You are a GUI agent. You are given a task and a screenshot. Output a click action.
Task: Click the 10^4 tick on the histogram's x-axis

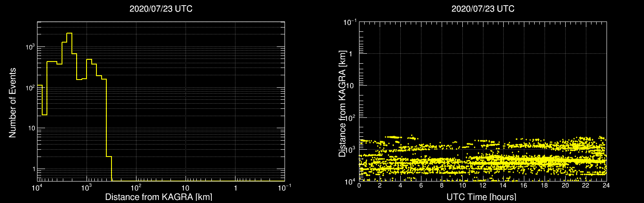pyautogui.click(x=37, y=188)
